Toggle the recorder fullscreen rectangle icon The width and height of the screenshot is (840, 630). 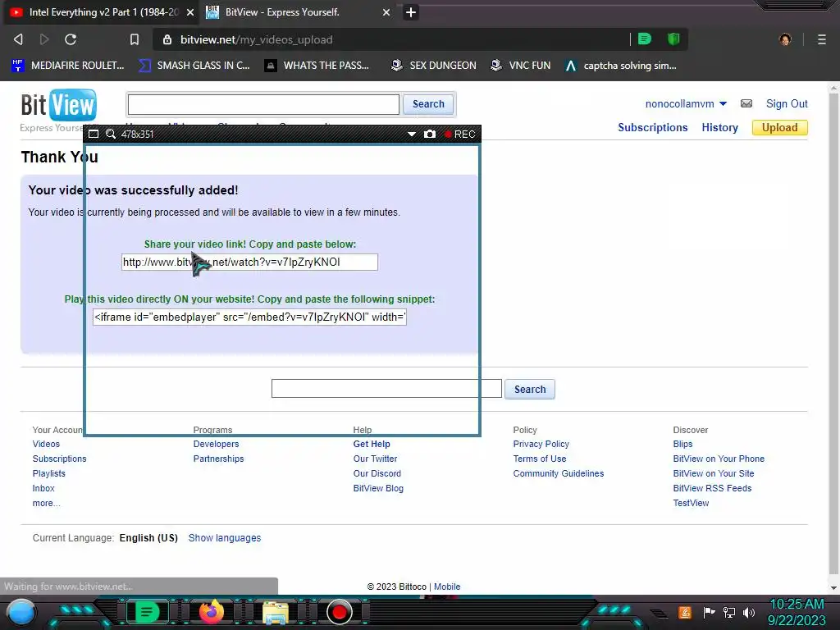point(94,134)
